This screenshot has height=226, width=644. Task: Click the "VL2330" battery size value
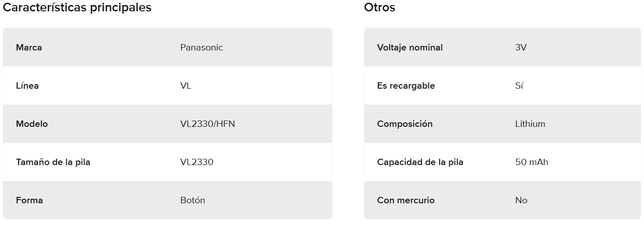click(197, 162)
